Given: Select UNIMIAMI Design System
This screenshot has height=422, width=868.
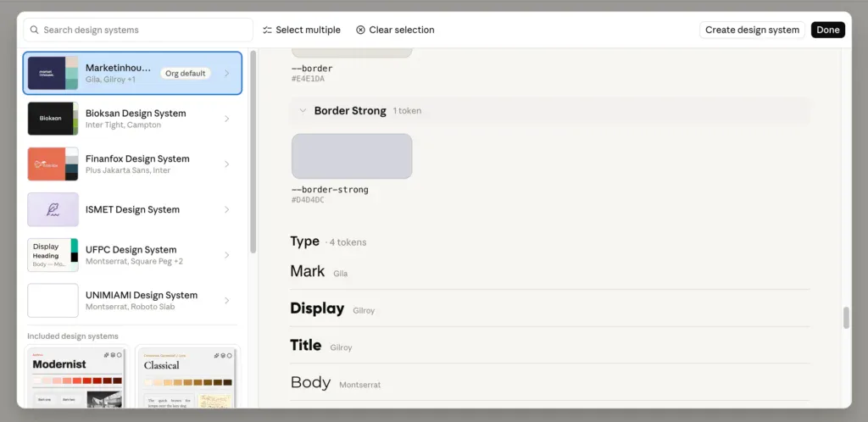Looking at the screenshot, I should click(132, 300).
